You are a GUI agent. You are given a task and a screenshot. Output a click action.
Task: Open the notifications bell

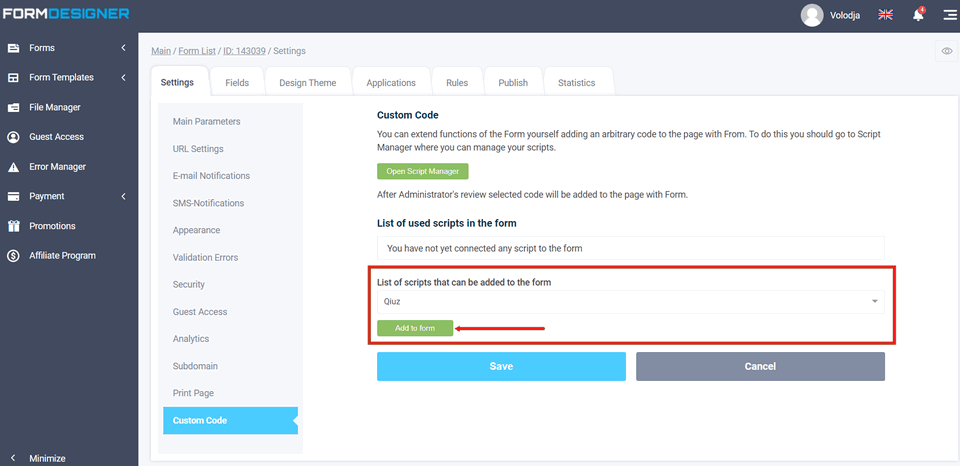coord(918,15)
